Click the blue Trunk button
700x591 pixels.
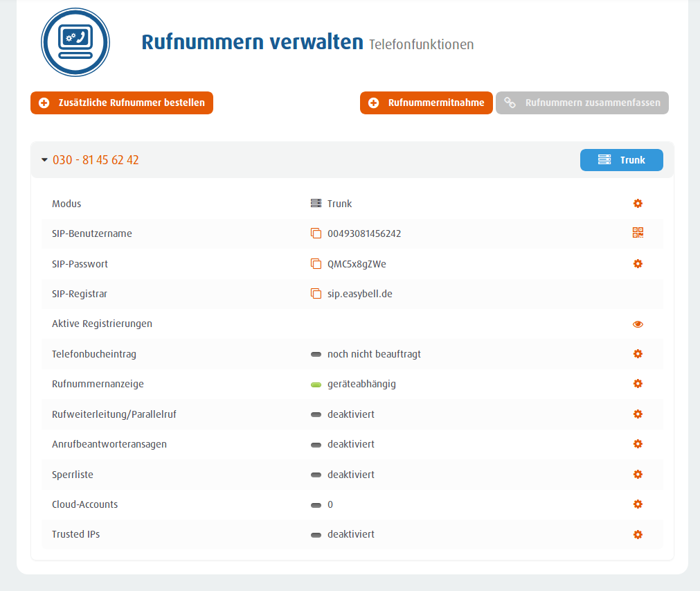coord(621,160)
